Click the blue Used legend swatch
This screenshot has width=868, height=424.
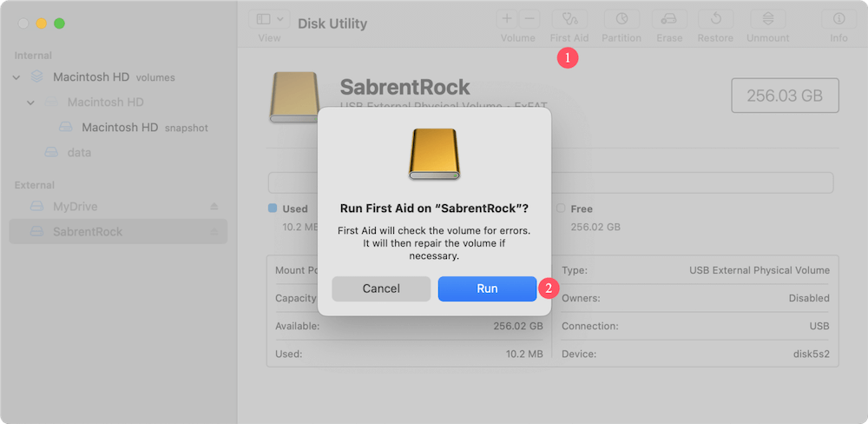coord(273,209)
